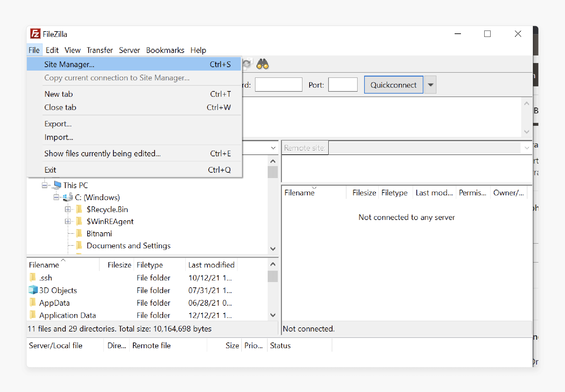565x392 pixels.
Task: Click the C: (Windows) drive icon
Action: tap(68, 197)
